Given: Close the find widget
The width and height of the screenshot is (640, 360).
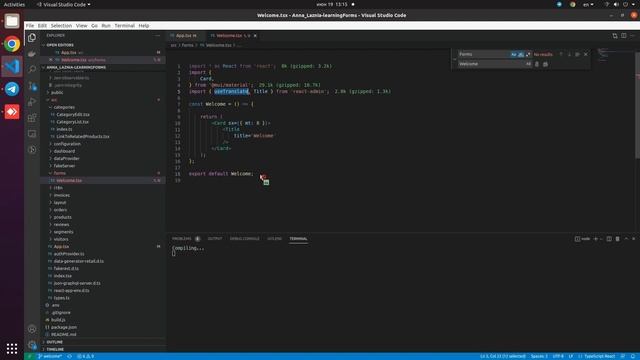Looking at the screenshot, I should pos(586,54).
